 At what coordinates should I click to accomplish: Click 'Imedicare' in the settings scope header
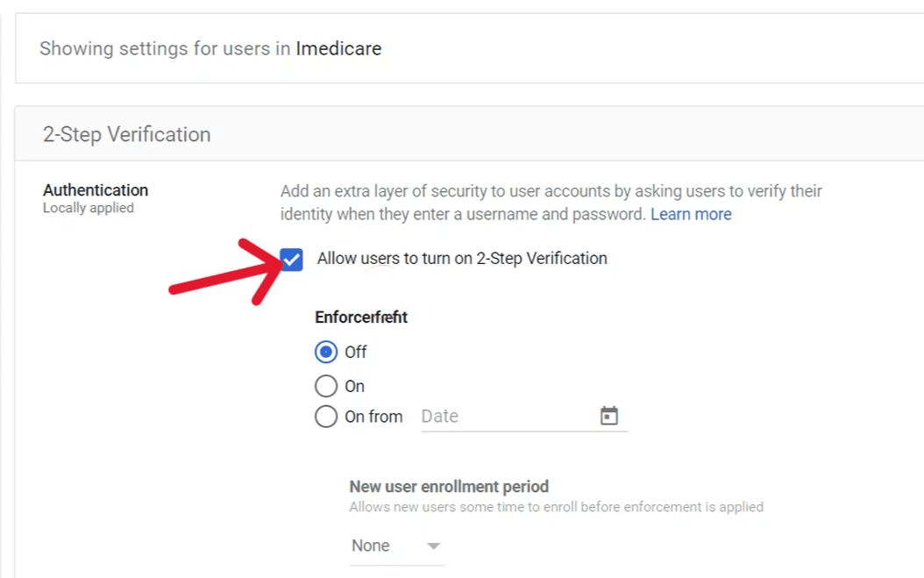[x=338, y=49]
